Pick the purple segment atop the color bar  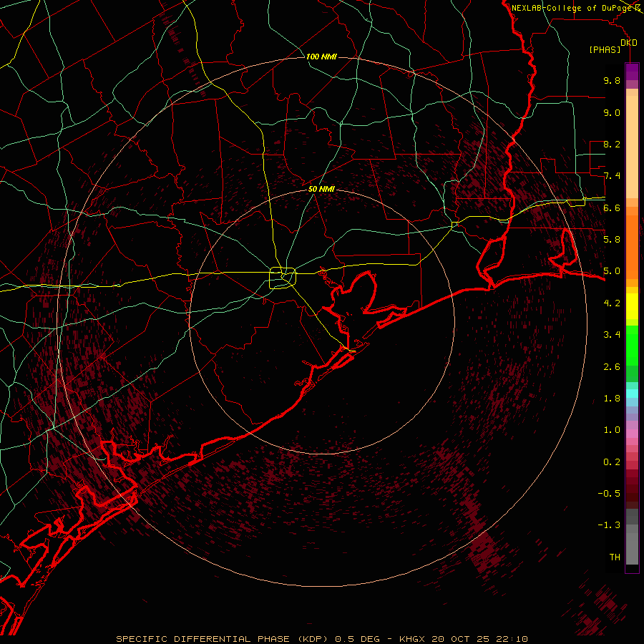point(632,72)
